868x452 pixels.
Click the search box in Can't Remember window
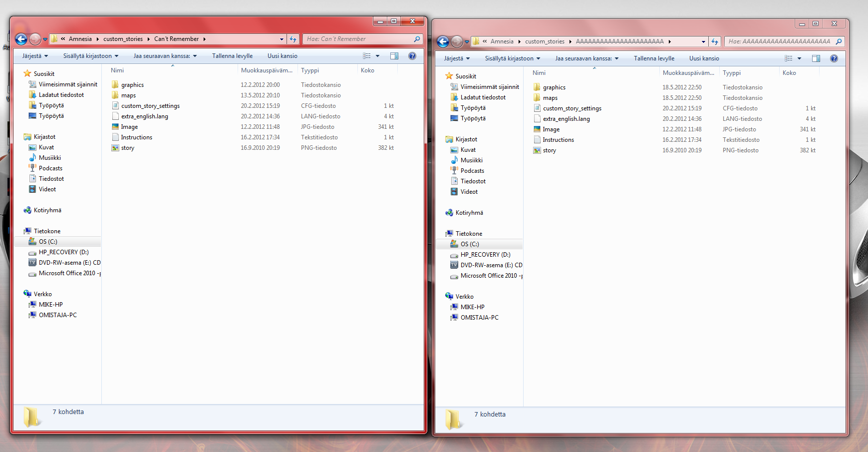point(359,39)
